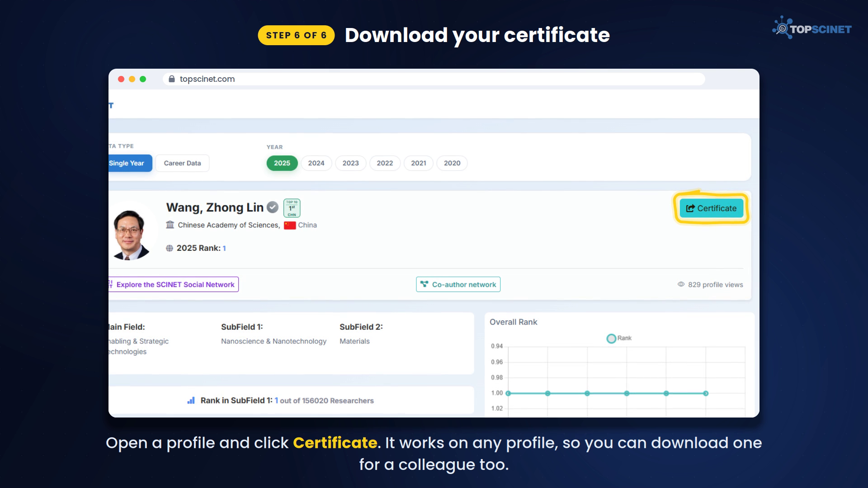Screen dimensions: 868x488
Task: Select the 2025 year pill
Action: (282, 163)
